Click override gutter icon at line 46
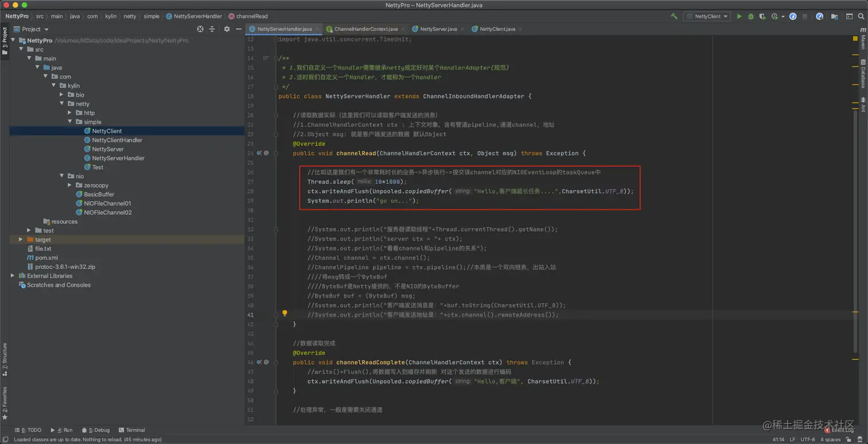The height and width of the screenshot is (444, 868). 259,362
